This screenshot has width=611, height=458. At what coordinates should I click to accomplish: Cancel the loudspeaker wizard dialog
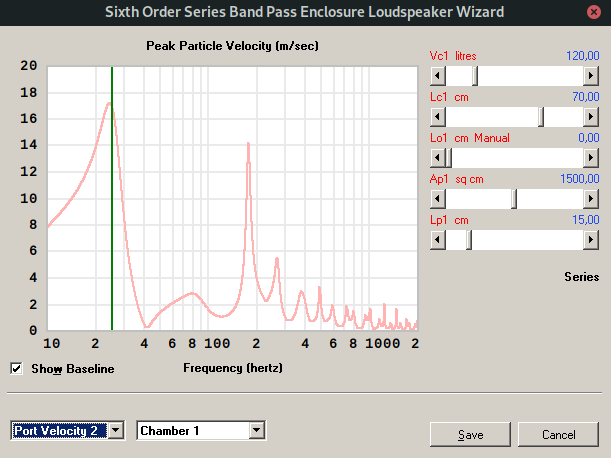coord(558,434)
